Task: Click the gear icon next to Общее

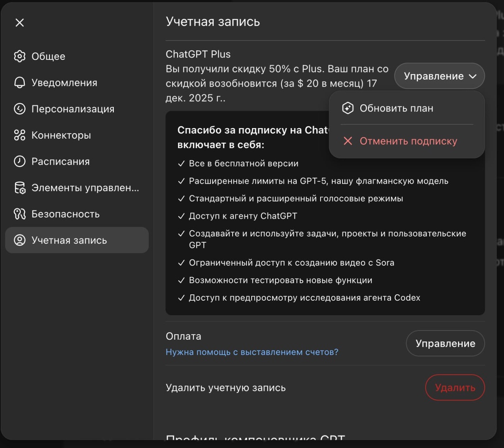Action: click(x=20, y=56)
